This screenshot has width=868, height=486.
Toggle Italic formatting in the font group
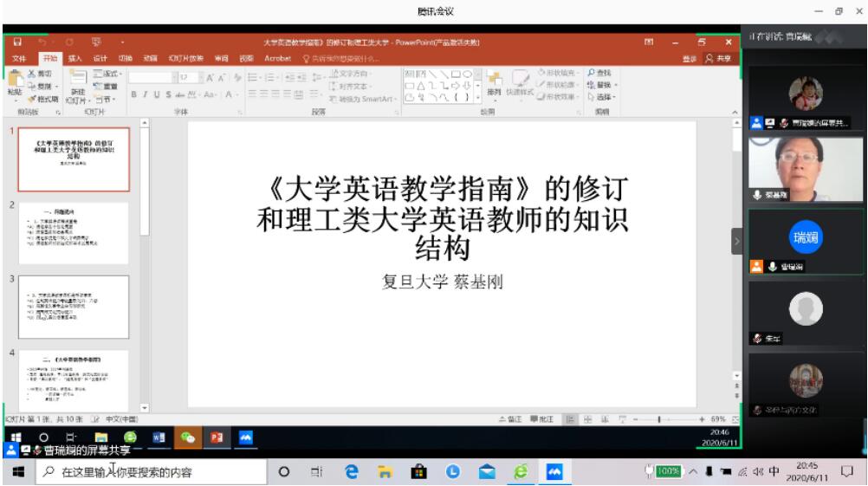pyautogui.click(x=145, y=94)
